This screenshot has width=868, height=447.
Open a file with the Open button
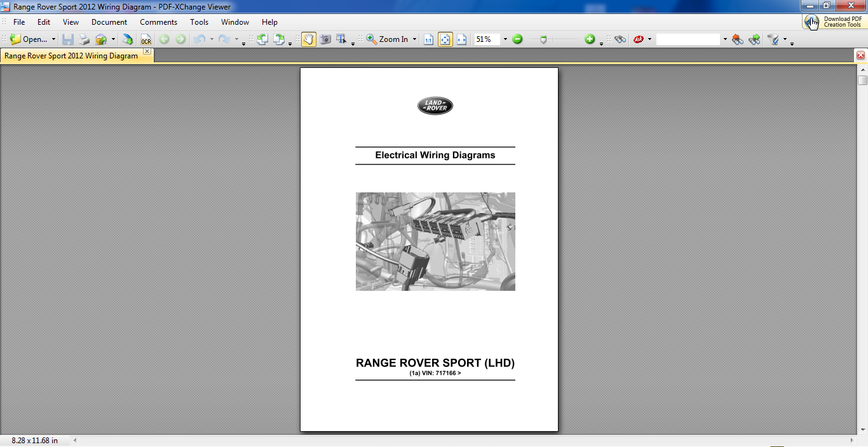click(x=29, y=39)
